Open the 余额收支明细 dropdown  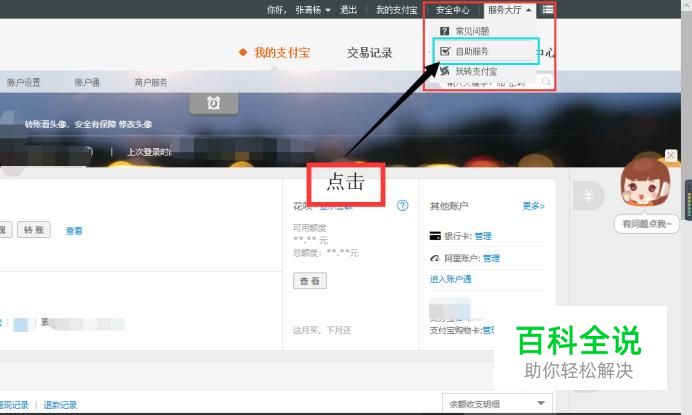click(x=497, y=404)
